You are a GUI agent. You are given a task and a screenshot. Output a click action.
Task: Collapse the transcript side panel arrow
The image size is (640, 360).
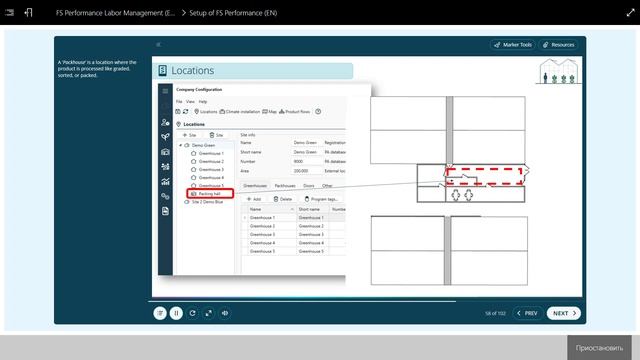(158, 44)
